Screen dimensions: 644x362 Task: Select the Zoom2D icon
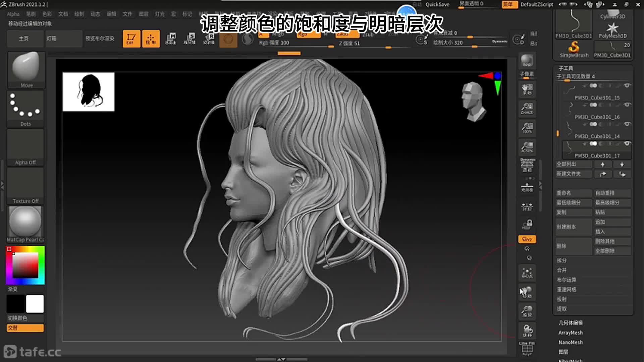527,108
